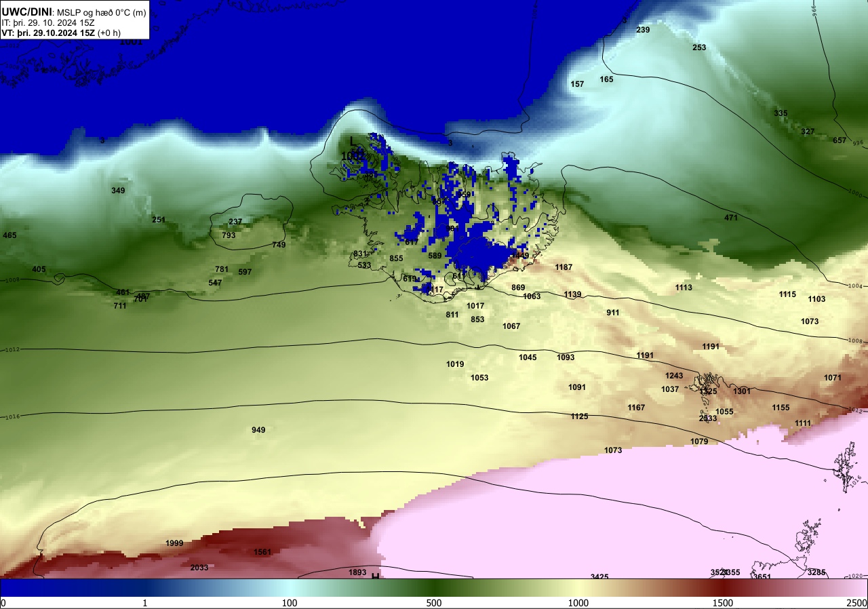Click the color scale label 2500
This screenshot has width=868, height=609.
(x=857, y=603)
